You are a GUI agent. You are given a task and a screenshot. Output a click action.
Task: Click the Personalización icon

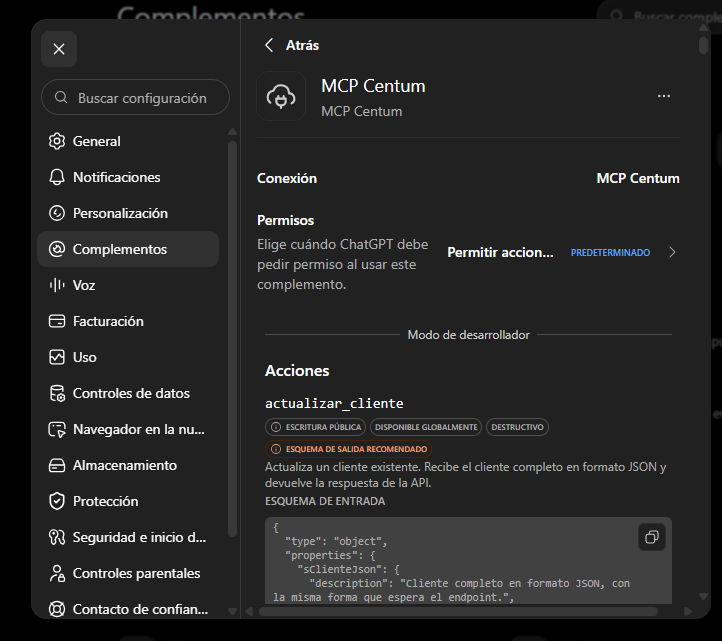[x=57, y=213]
